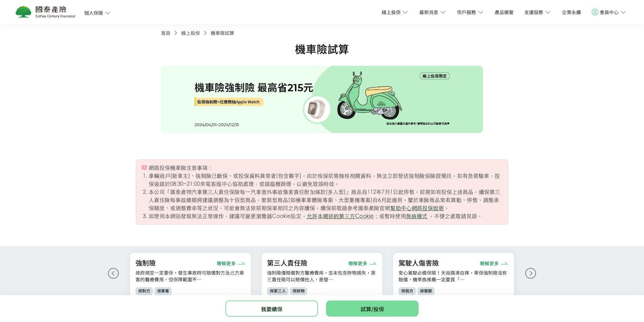Expand the 保戶服務 navigation menu
This screenshot has height=322, width=644.
pyautogui.click(x=470, y=12)
